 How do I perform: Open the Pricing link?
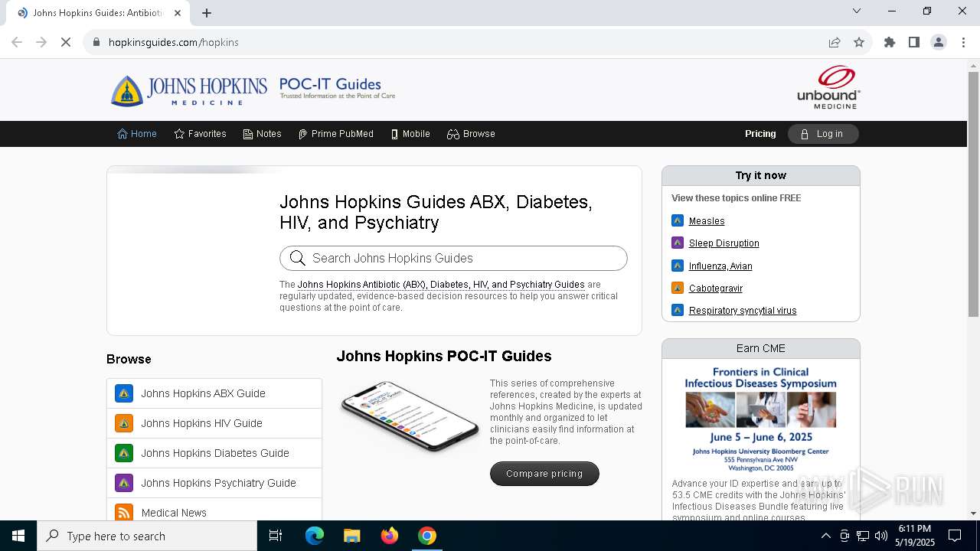(760, 134)
